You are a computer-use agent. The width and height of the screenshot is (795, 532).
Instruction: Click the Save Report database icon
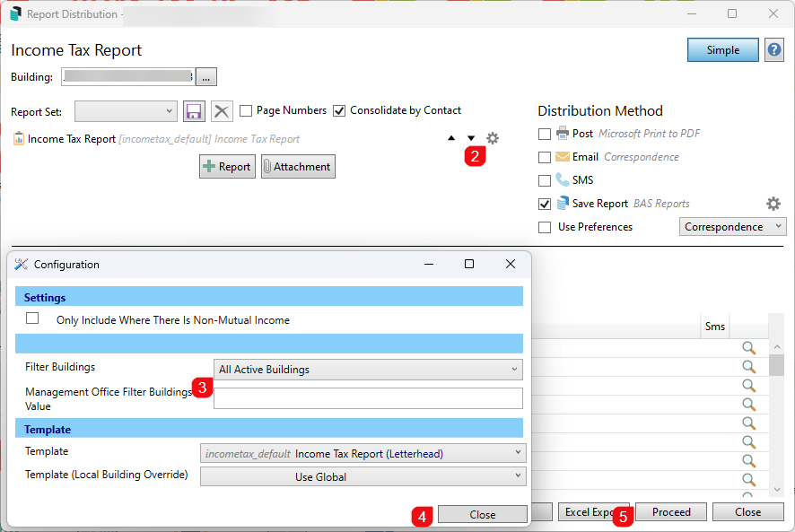pyautogui.click(x=563, y=203)
